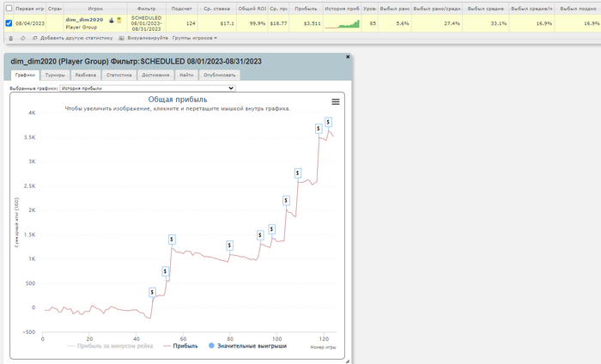601x364 pixels.
Task: Click the '08/04/2023' first game cell
Action: click(x=30, y=23)
